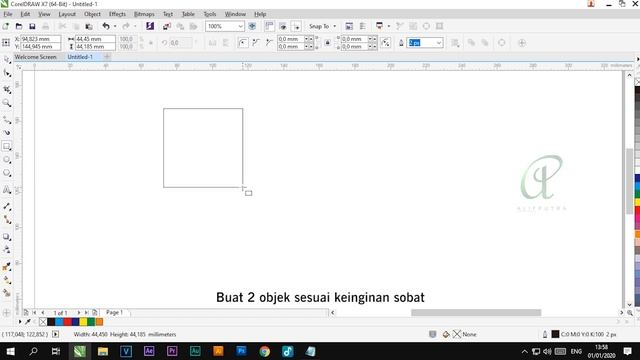640x360 pixels.
Task: Select the Parallel Dimension tool
Action: pos(7,207)
